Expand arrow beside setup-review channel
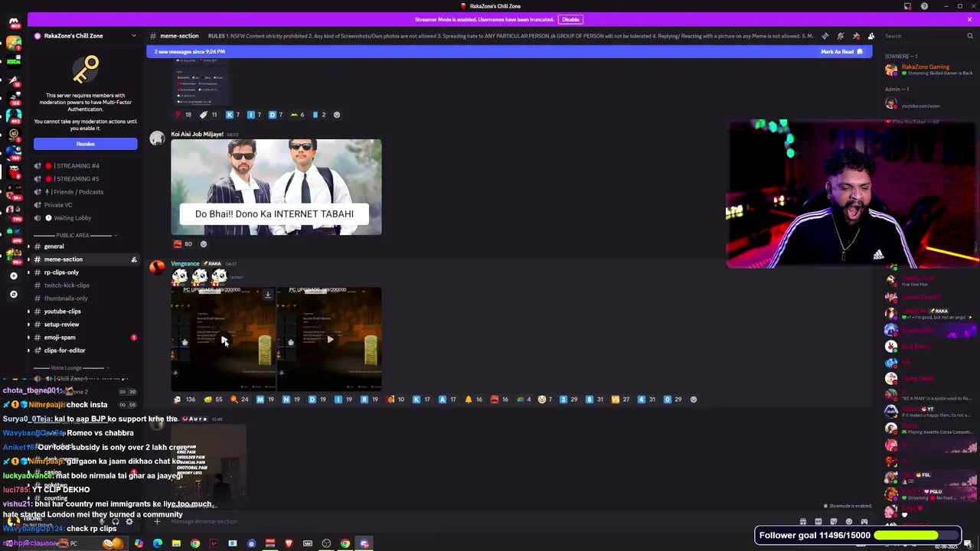This screenshot has width=980, height=551. pos(28,324)
